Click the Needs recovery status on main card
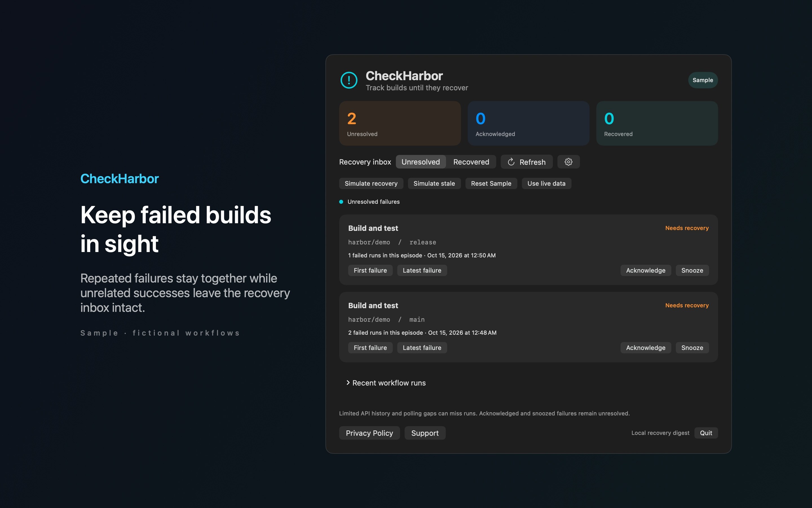812x508 pixels. click(x=687, y=305)
